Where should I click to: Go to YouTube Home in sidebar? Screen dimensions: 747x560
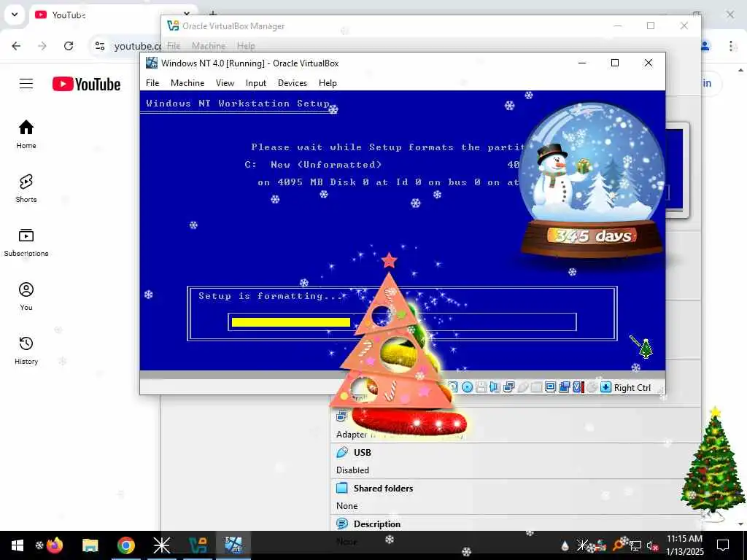[26, 134]
